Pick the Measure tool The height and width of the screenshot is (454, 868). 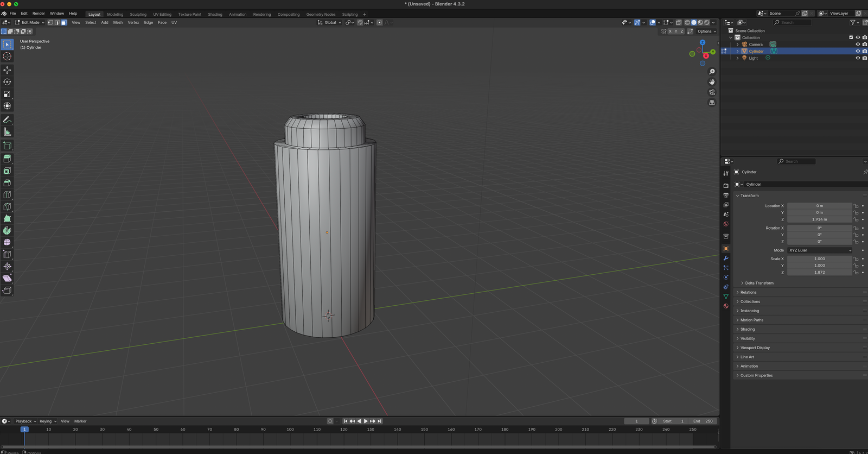click(7, 132)
